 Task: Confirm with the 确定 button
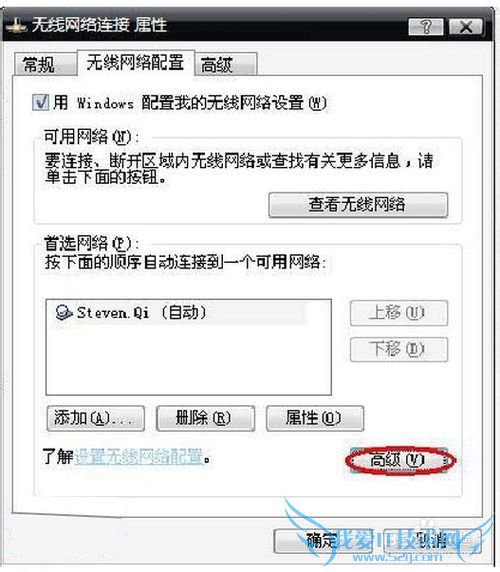pyautogui.click(x=323, y=541)
